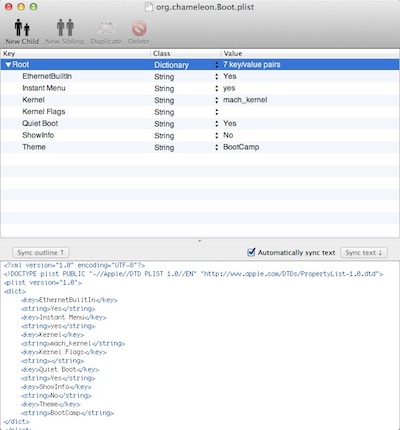The height and width of the screenshot is (430, 400).
Task: Select the Kernel key row
Action: point(200,100)
